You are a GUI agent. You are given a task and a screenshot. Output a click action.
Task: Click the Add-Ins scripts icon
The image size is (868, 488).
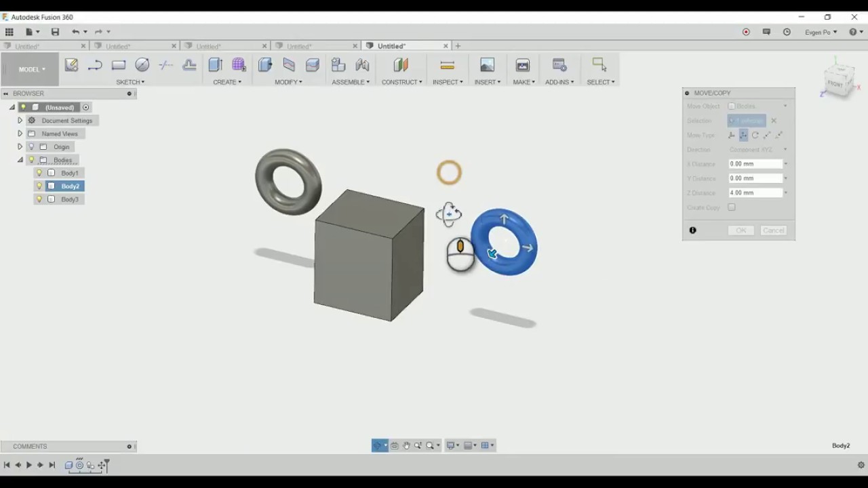[x=559, y=65]
